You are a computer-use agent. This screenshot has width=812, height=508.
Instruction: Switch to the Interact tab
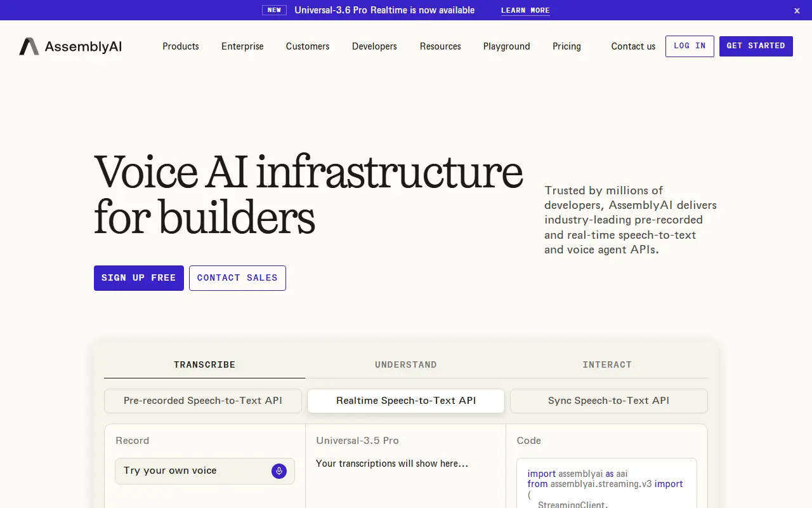[607, 364]
